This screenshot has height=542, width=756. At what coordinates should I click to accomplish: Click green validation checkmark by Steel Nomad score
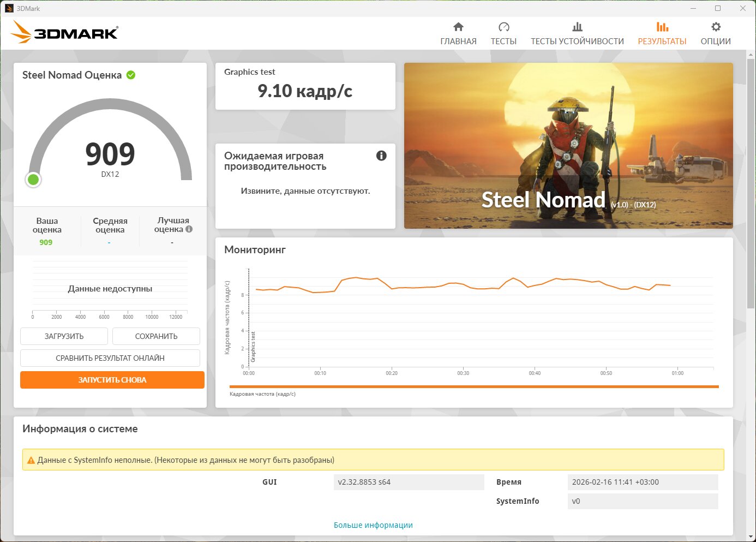pos(131,75)
